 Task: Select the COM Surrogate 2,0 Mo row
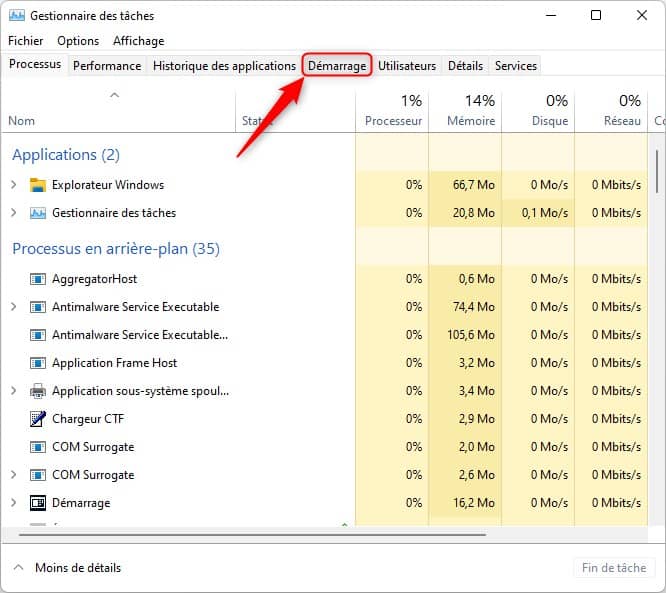point(325,447)
